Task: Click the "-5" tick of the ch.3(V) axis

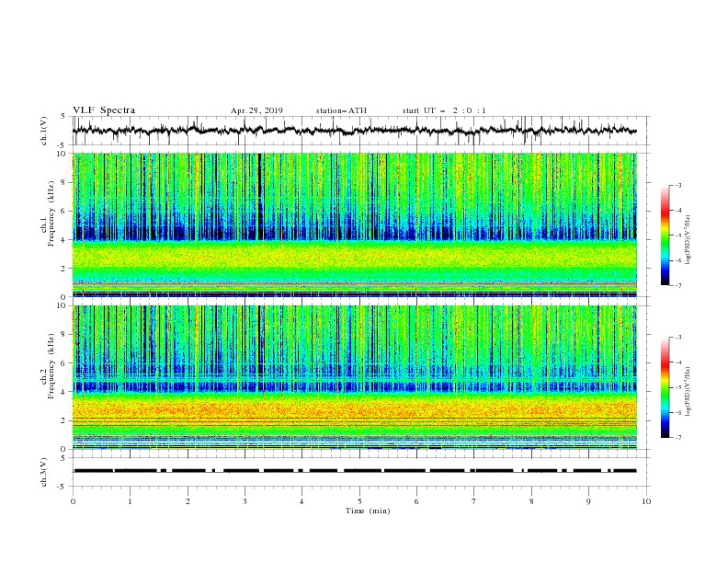Action: 63,487
